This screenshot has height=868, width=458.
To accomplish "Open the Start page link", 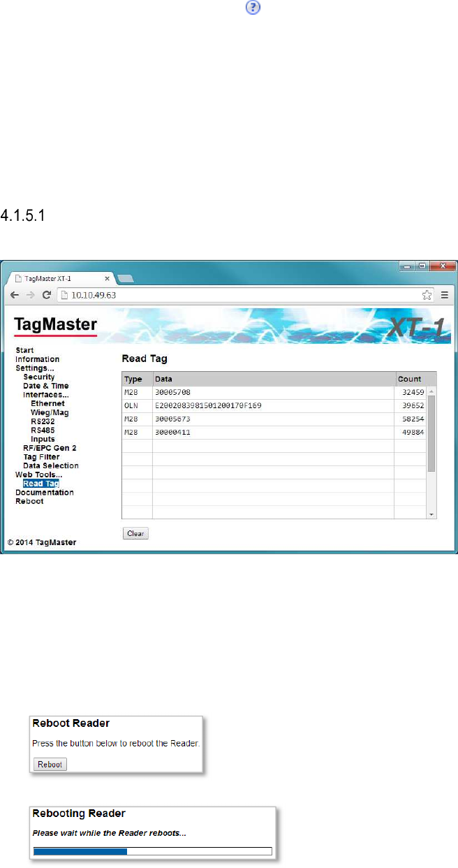I will (x=24, y=350).
